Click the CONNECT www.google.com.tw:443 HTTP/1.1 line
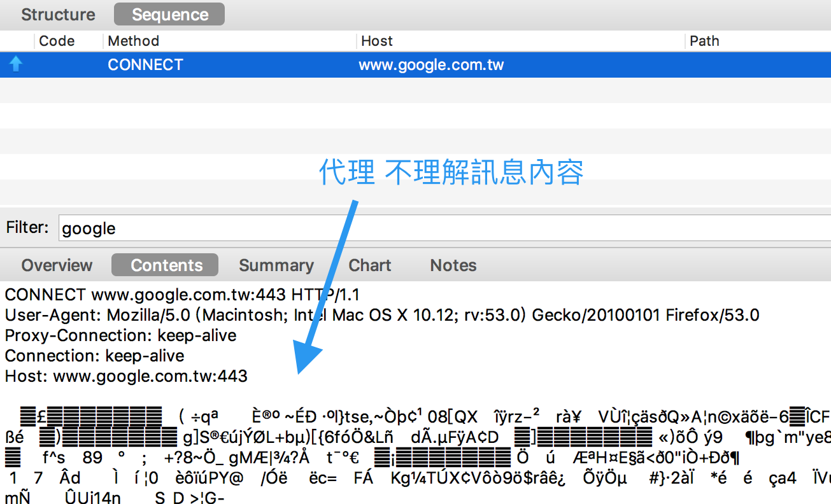 point(182,295)
